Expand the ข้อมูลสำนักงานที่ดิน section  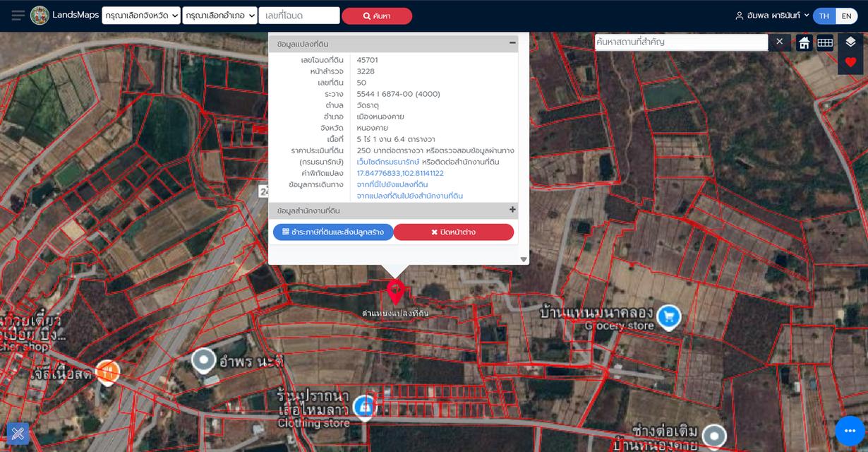[x=512, y=210]
